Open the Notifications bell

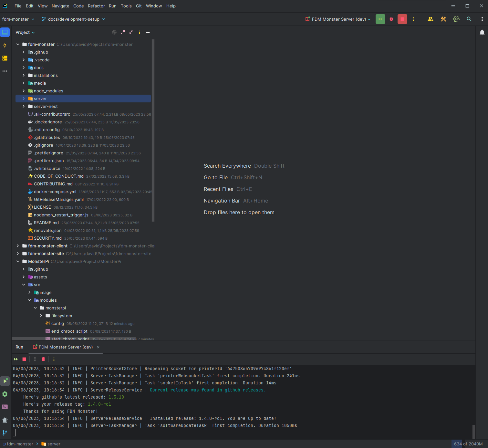482,32
